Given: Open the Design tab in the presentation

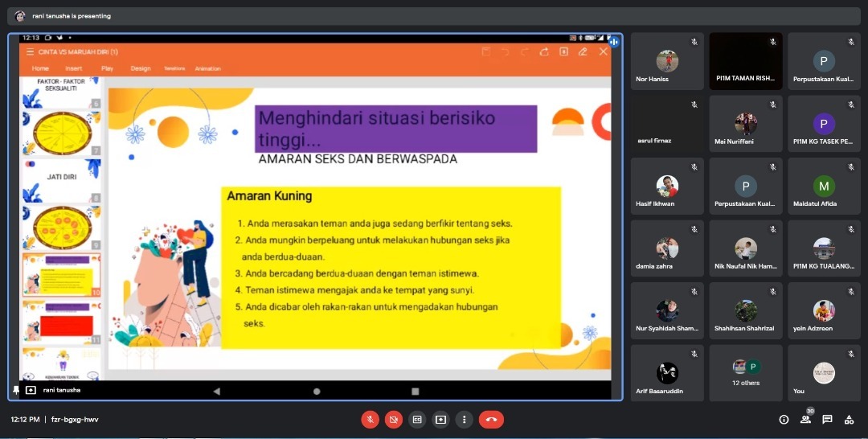Looking at the screenshot, I should point(141,68).
